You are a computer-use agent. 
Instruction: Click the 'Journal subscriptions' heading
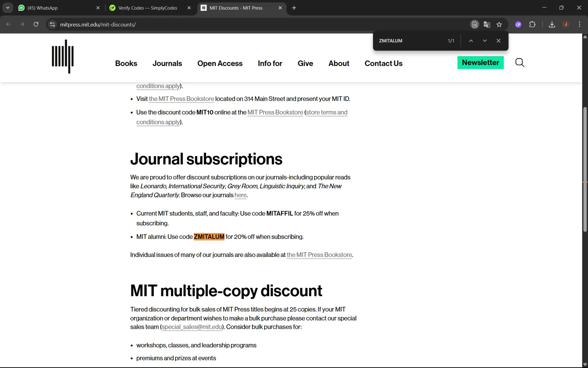point(206,159)
